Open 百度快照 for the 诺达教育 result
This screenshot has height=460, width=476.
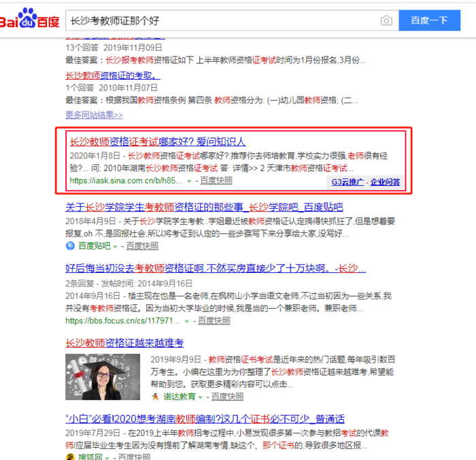(x=227, y=397)
